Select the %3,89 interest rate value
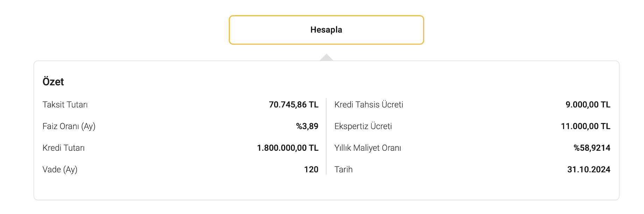 [x=307, y=126]
